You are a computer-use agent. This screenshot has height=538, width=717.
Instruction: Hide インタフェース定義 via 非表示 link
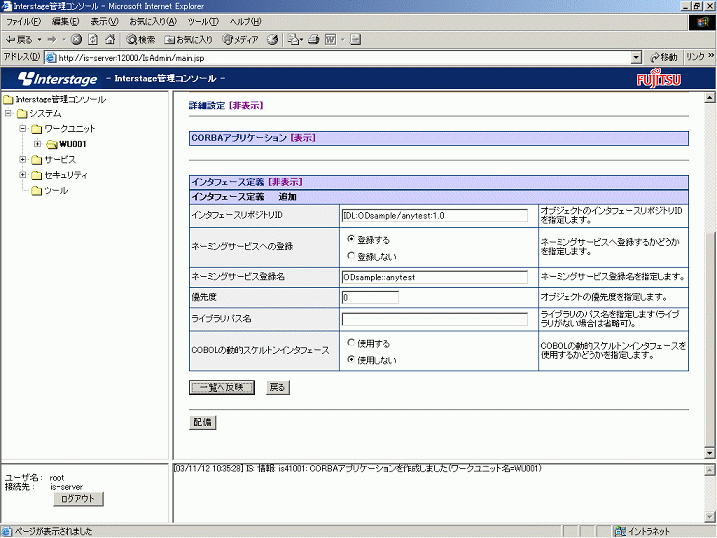(x=285, y=182)
